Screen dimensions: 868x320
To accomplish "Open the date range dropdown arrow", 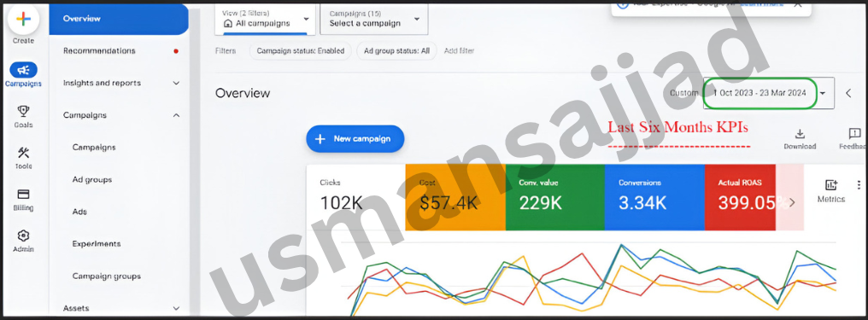I will pos(823,93).
